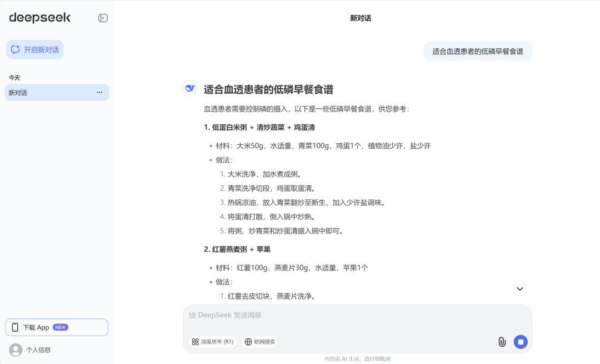The image size is (600, 364).
Task: Click the deepseek logo
Action: (40, 18)
